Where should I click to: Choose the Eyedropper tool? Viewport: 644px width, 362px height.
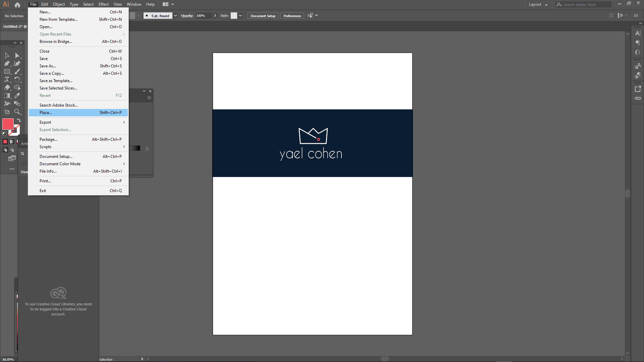[17, 96]
